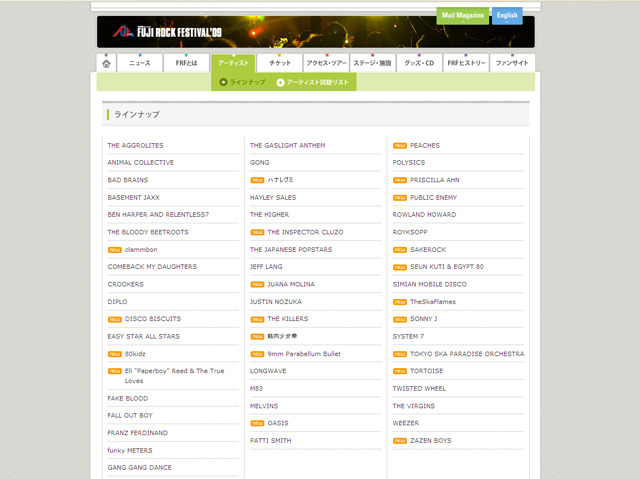640x479 pixels.
Task: Click the new badge beside DISCO BISCUITS
Action: click(x=115, y=319)
